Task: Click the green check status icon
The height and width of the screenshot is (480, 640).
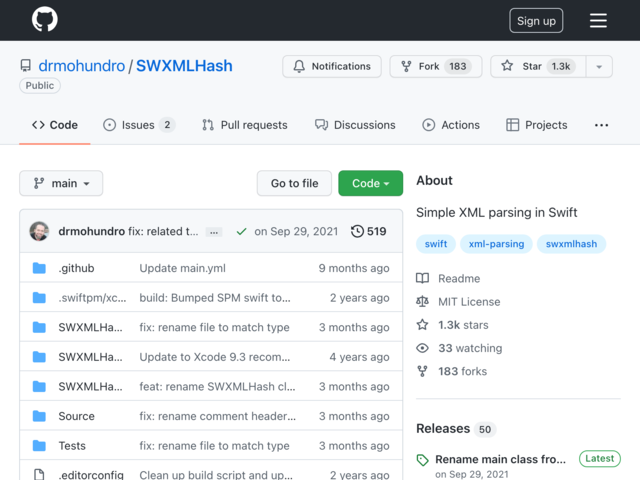Action: [241, 231]
